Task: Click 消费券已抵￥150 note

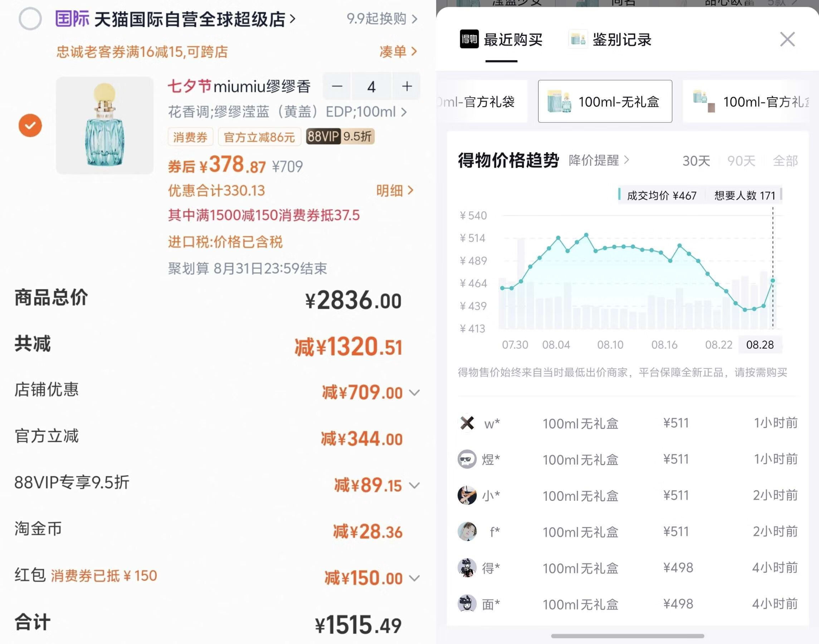Action: [104, 576]
